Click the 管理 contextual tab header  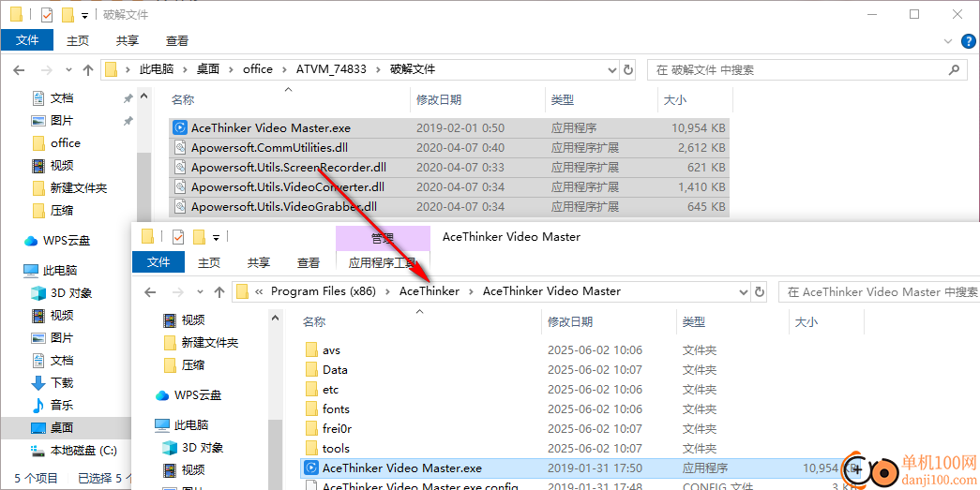pyautogui.click(x=383, y=238)
